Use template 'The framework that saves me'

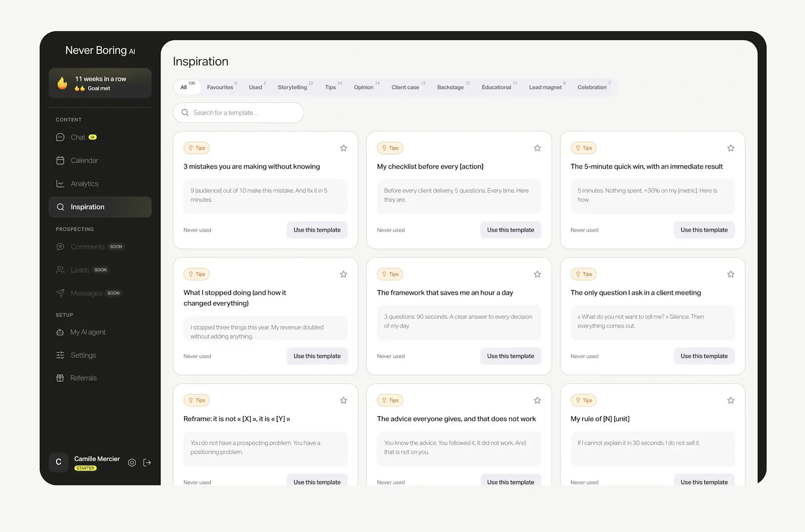pos(511,356)
